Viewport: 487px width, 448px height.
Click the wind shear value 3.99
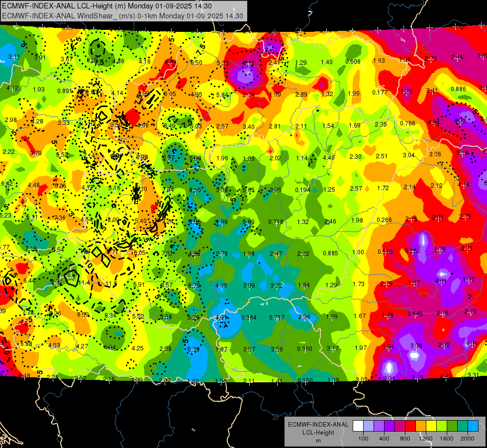249,285
